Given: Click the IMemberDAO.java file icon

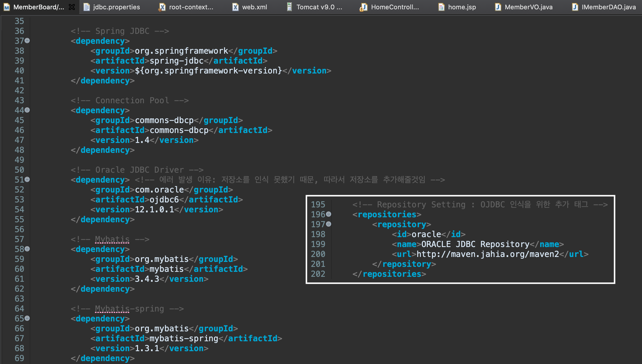Looking at the screenshot, I should click(x=575, y=7).
